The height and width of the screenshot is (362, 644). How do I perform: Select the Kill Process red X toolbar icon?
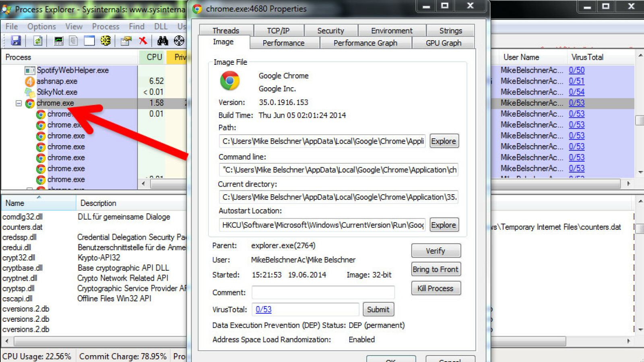[143, 41]
